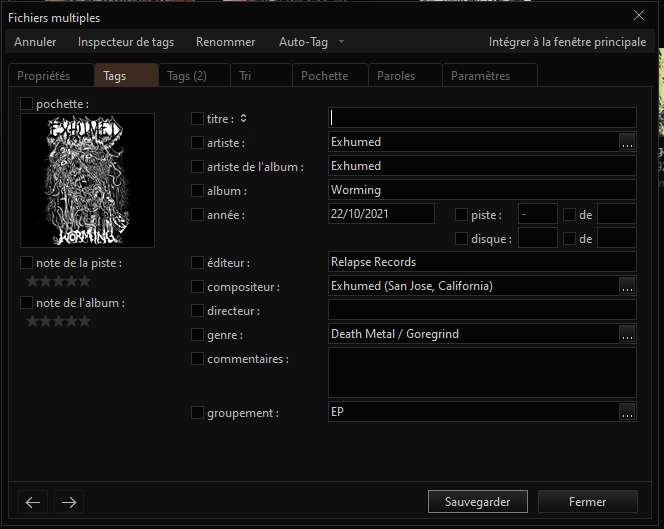Enable the album checkbox
664x529 pixels.
click(x=197, y=191)
